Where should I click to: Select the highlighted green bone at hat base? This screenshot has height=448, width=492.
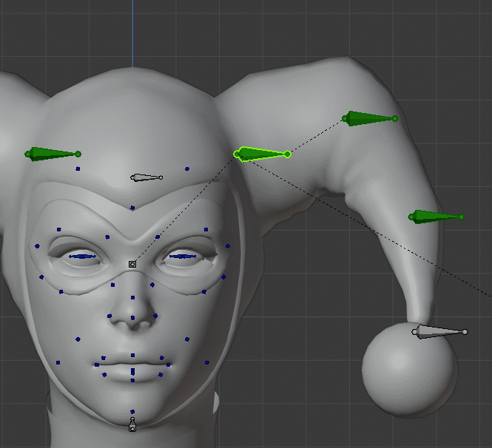[x=263, y=154]
